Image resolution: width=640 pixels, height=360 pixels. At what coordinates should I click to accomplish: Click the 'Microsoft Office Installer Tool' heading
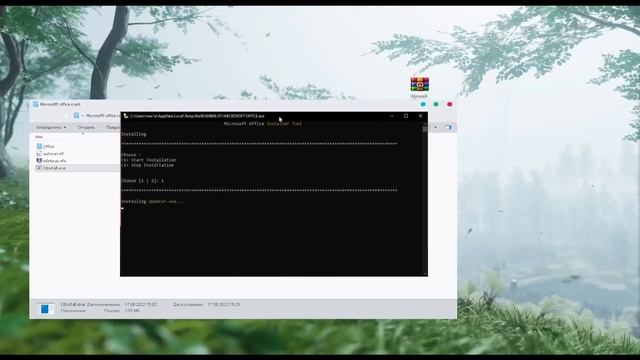[263, 124]
